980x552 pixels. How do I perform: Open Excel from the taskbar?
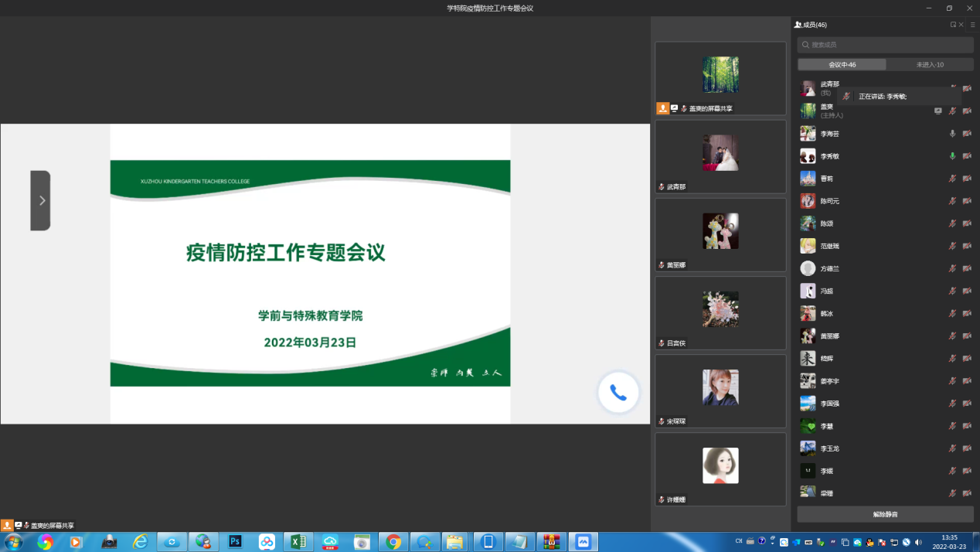tap(298, 542)
